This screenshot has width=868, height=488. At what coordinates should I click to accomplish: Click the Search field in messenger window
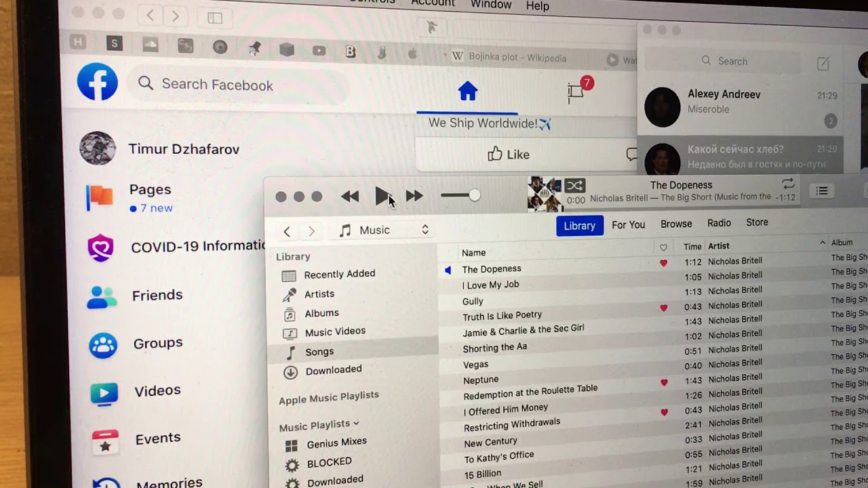(x=723, y=61)
